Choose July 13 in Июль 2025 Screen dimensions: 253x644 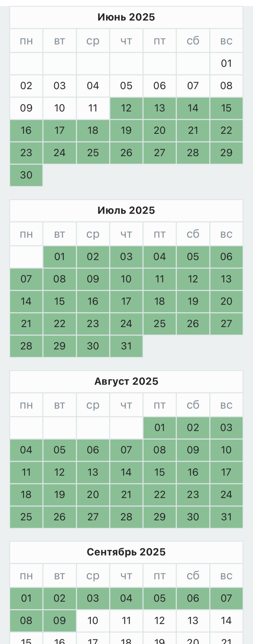tap(226, 279)
